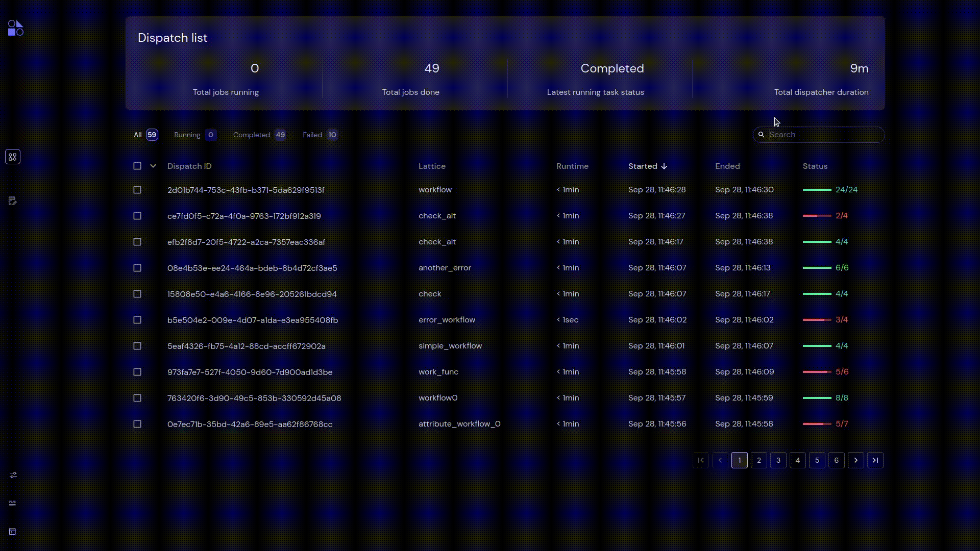Filter by Running dispatches tab
The height and width of the screenshot is (551, 980).
pyautogui.click(x=195, y=135)
